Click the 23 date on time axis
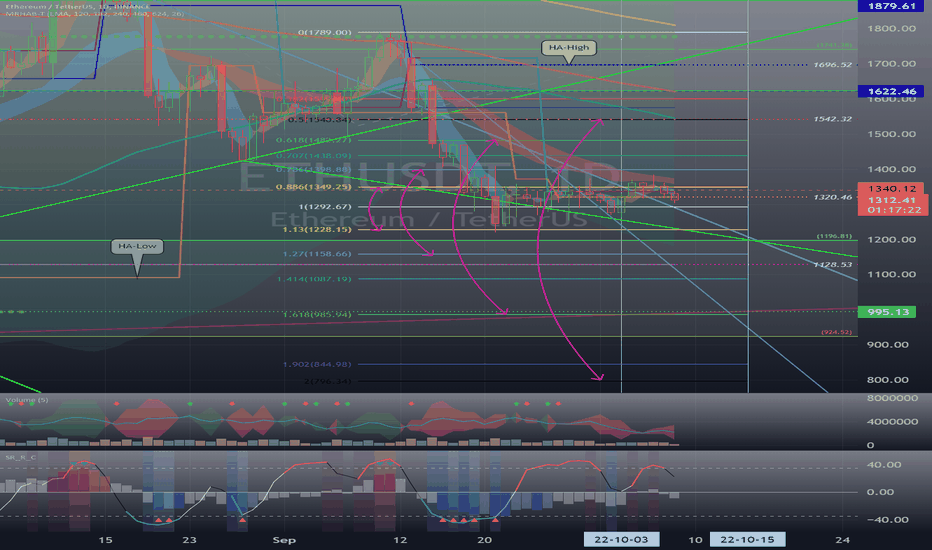The image size is (932, 550). tap(189, 540)
